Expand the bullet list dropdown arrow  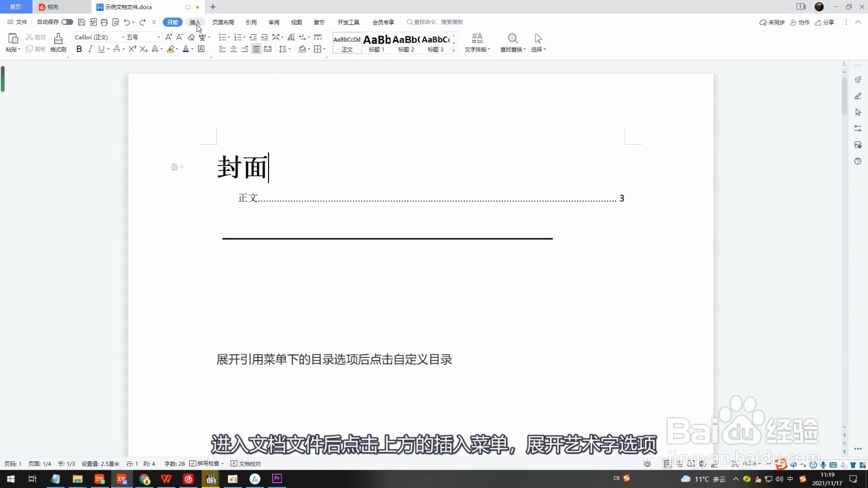[x=229, y=37]
